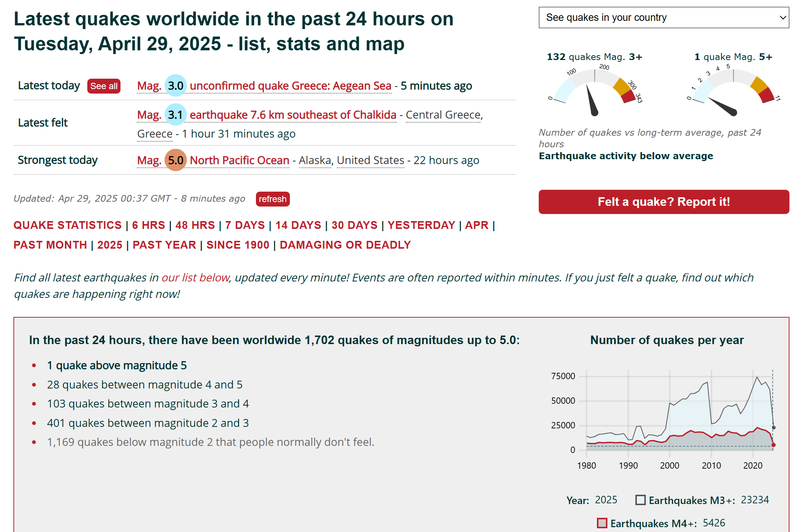Click the quakes per year chart
Screen dimensions: 804x532
[x=679, y=414]
